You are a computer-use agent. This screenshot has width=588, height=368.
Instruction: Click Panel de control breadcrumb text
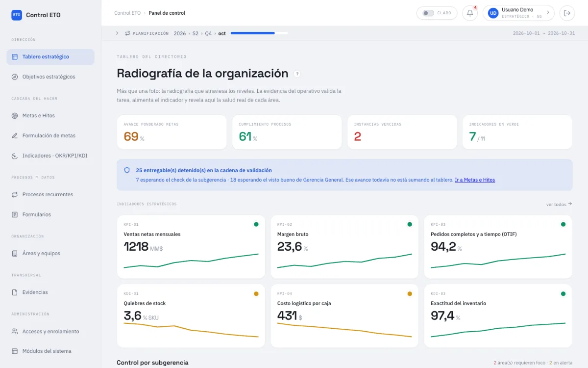tap(167, 13)
